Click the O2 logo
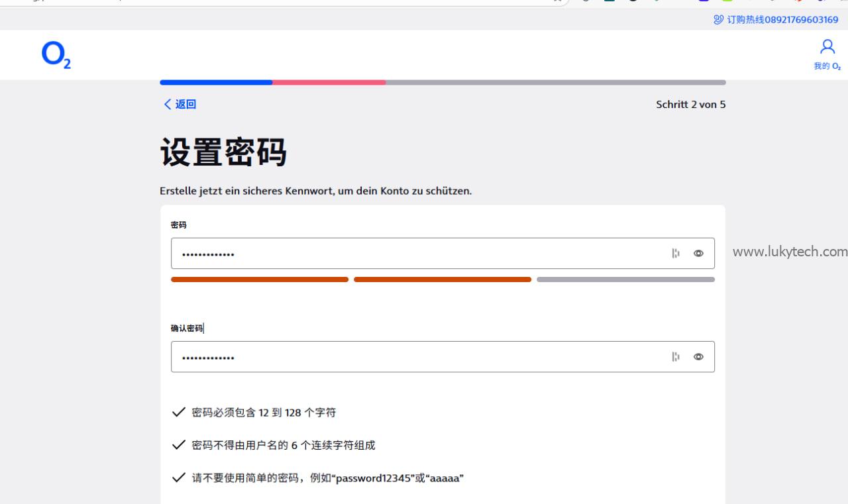The height and width of the screenshot is (504, 848). [56, 55]
